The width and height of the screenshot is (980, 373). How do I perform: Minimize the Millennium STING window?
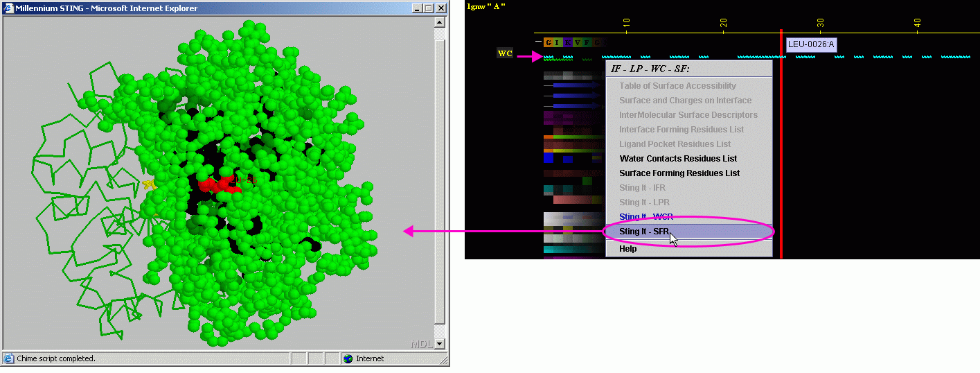tap(417, 8)
